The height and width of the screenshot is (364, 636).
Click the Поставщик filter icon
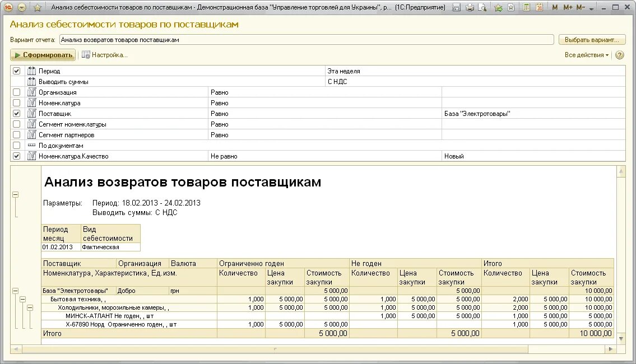point(31,114)
